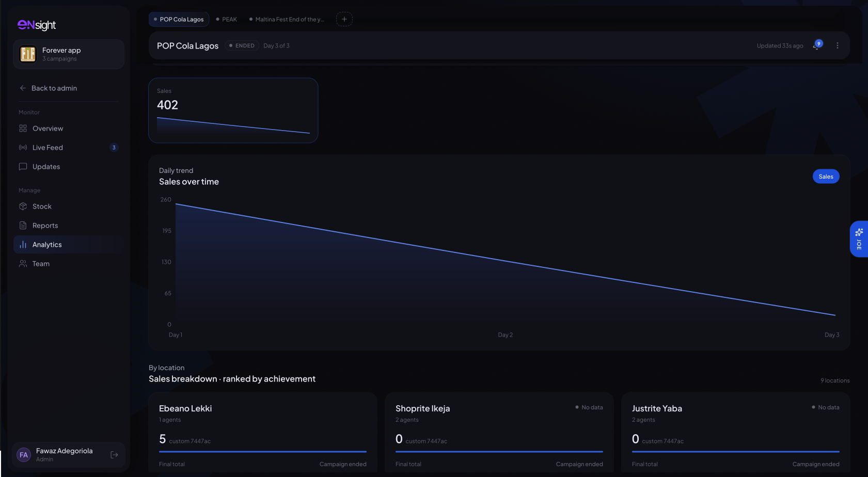Click the Day 3 of 3 indicator
The height and width of the screenshot is (477, 868).
click(277, 45)
